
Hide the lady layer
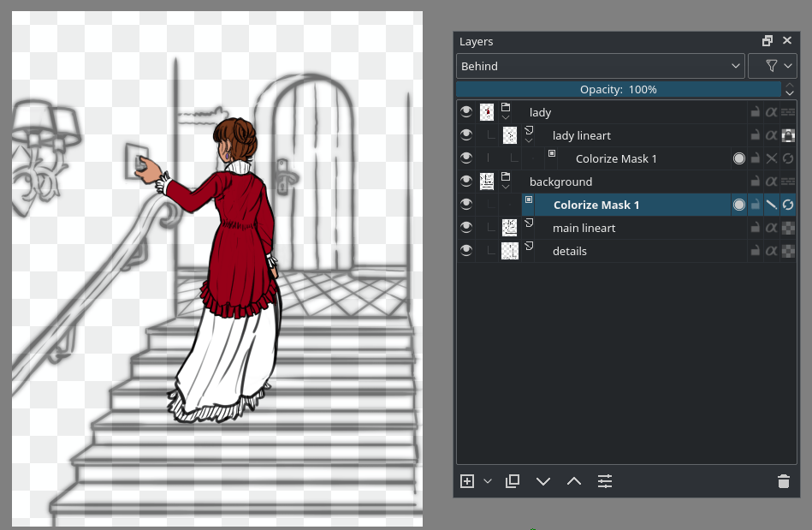click(x=466, y=112)
